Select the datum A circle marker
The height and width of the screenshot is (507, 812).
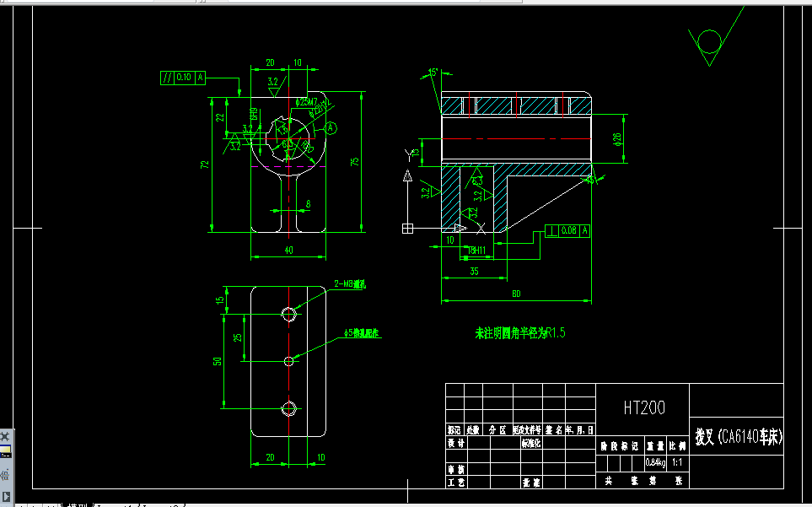click(331, 128)
